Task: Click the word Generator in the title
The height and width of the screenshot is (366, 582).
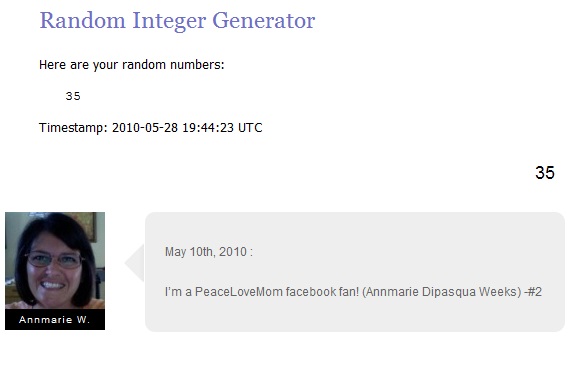Action: click(264, 21)
